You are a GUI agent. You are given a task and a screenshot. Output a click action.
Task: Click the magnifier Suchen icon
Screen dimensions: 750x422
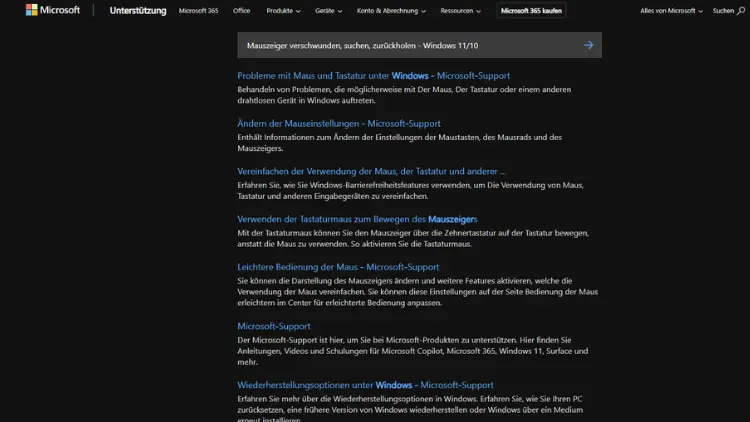tap(741, 11)
